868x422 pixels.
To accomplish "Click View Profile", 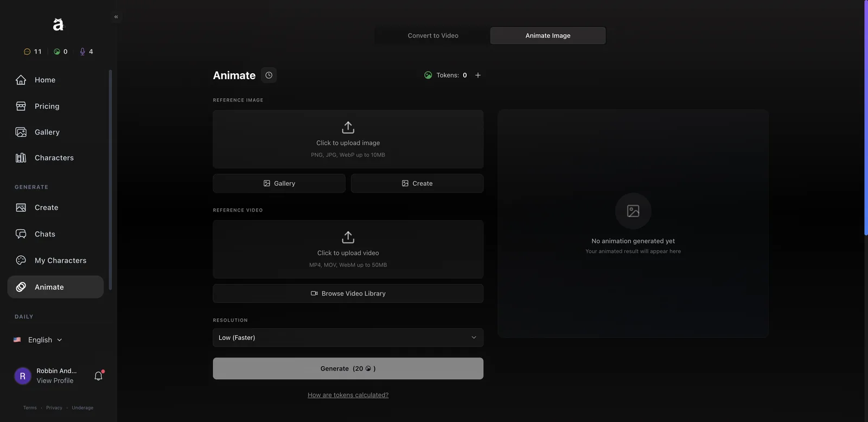I will 55,381.
